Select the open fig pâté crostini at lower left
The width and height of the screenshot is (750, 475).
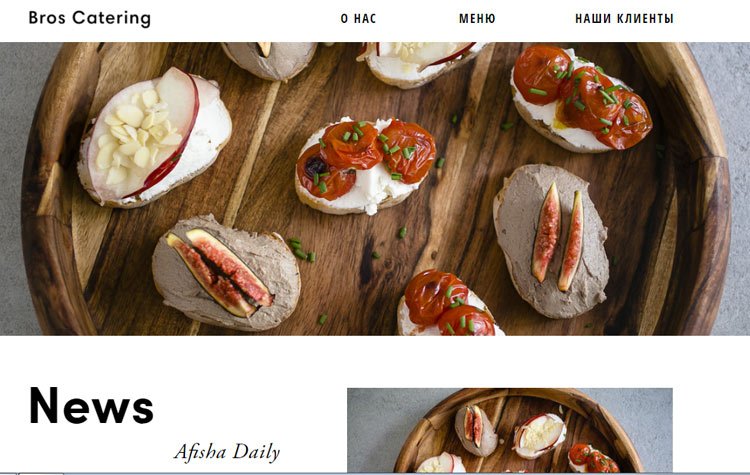[x=226, y=273]
